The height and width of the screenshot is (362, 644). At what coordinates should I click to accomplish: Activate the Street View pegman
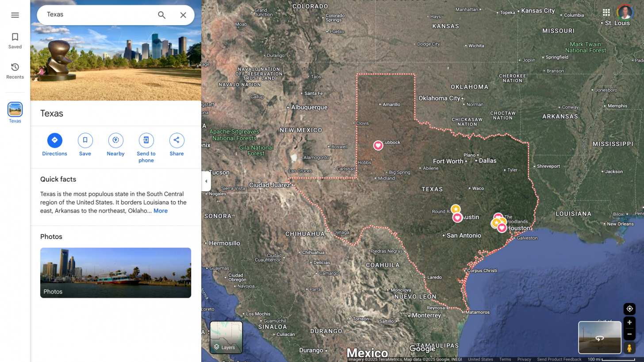(629, 348)
